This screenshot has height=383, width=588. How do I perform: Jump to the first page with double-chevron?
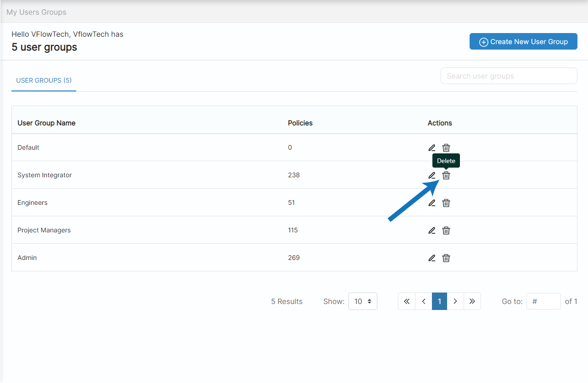coord(406,301)
